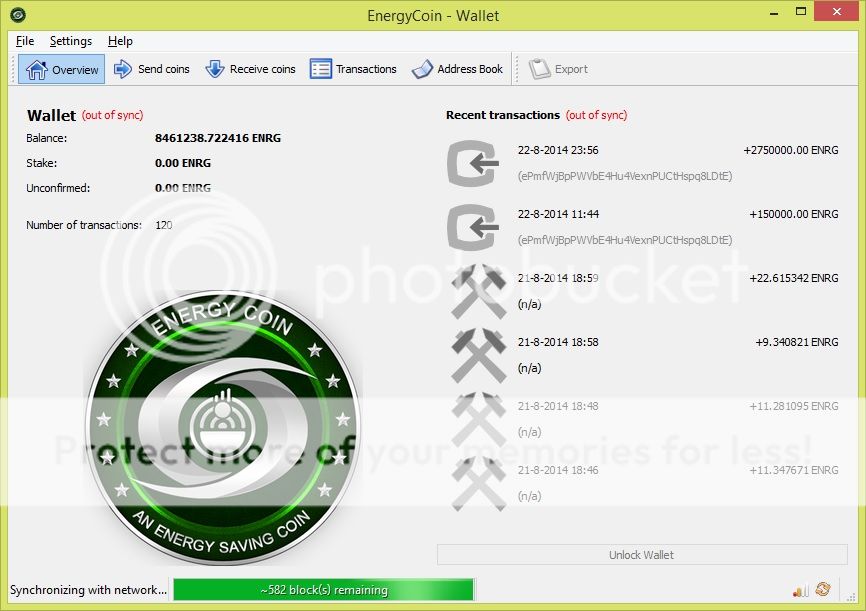Click mined pickaxe icon for 21-8-2014 18:46
This screenshot has height=611, width=866.
pos(478,483)
